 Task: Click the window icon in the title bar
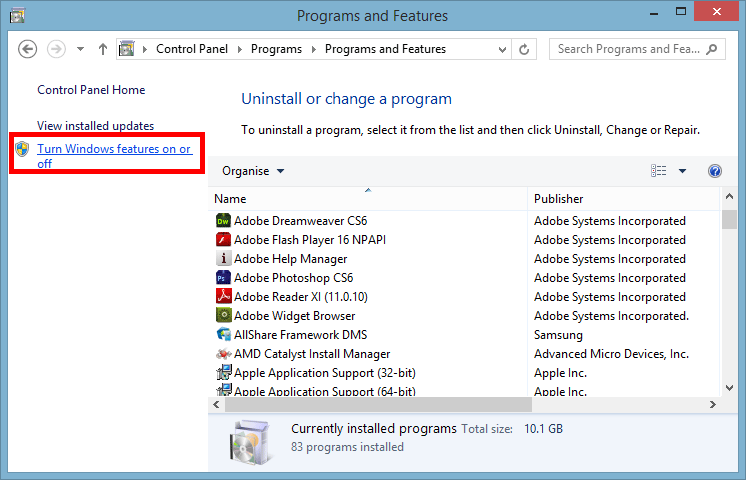17,15
